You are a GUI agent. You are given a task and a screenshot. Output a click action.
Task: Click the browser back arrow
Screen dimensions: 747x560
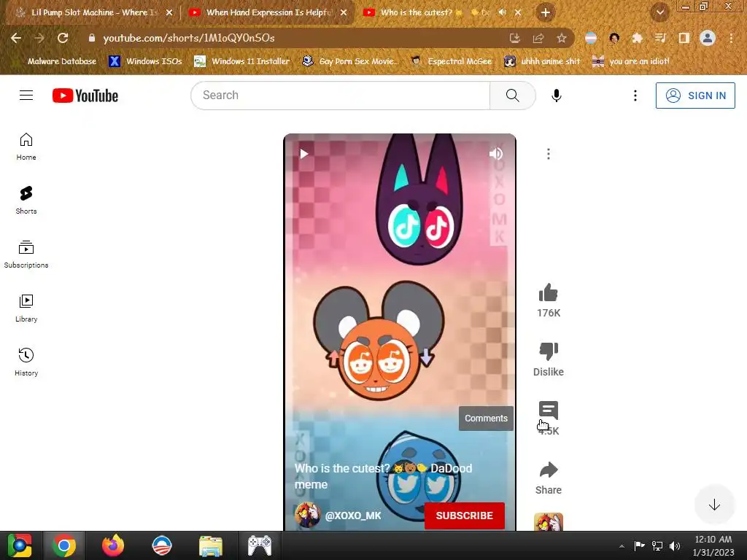click(x=16, y=38)
